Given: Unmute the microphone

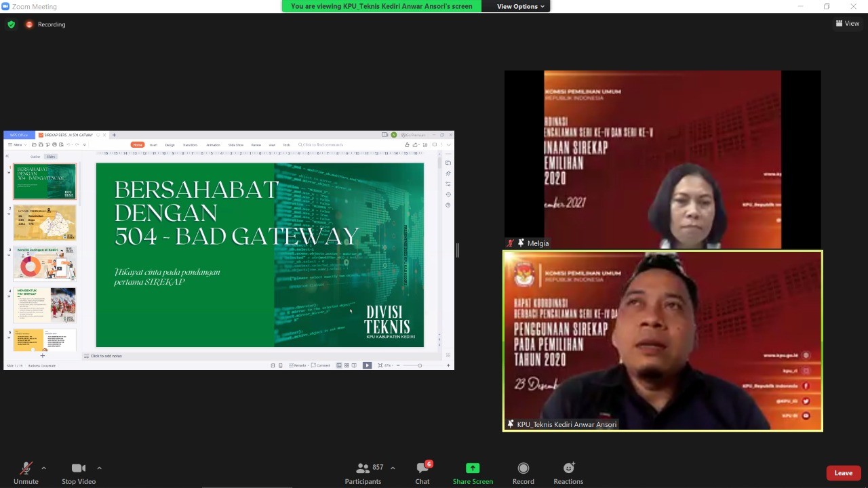Looking at the screenshot, I should [x=26, y=473].
